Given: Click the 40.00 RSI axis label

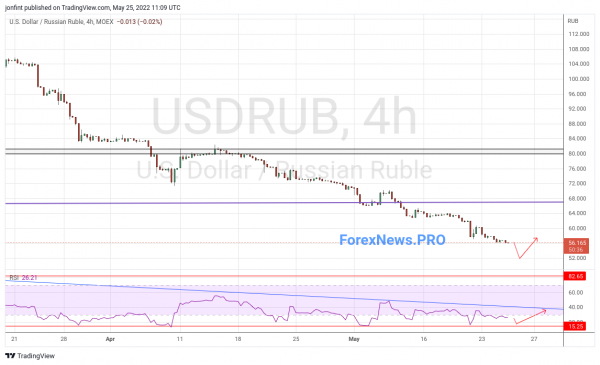Looking at the screenshot, I should [576, 307].
